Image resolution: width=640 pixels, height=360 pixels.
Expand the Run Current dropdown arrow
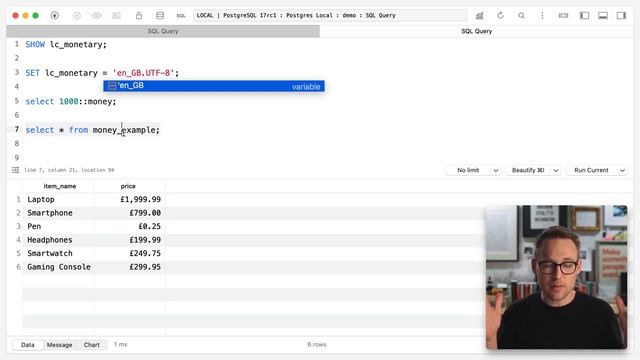[622, 170]
